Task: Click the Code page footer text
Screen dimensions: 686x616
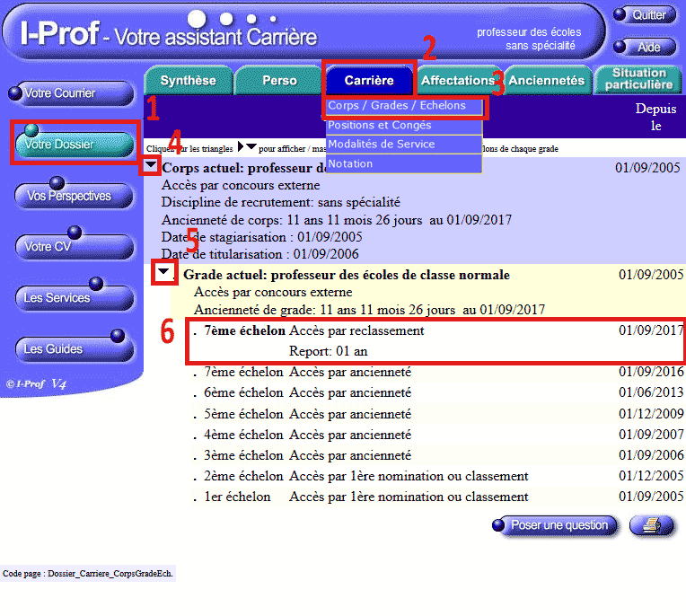Action: pyautogui.click(x=87, y=574)
